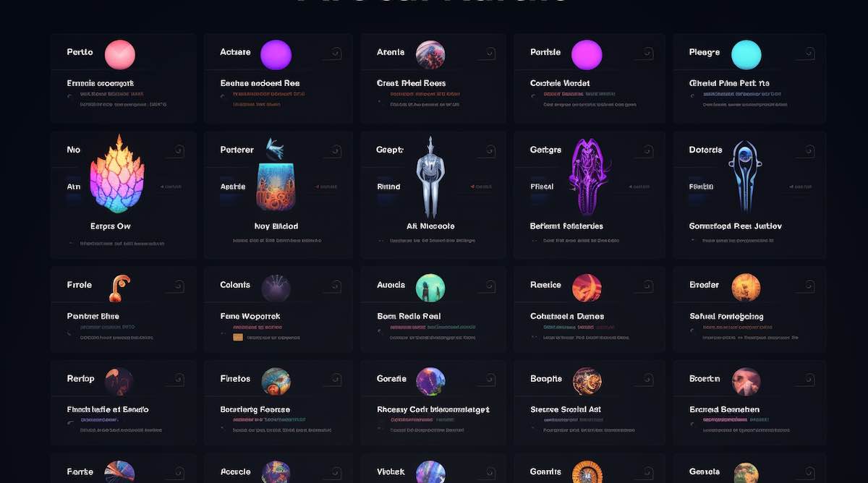
Task: Expand the corner control on Firetos card
Action: pos(335,379)
